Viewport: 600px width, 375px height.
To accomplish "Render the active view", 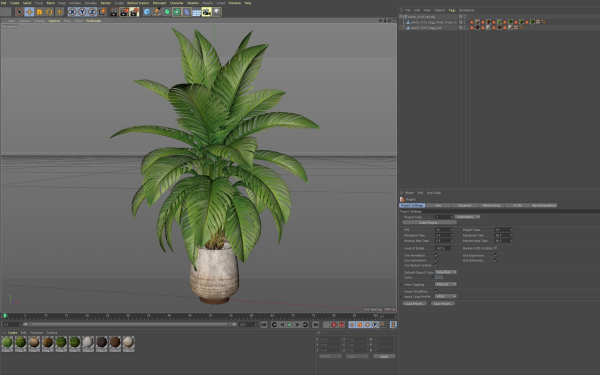I will coord(114,12).
